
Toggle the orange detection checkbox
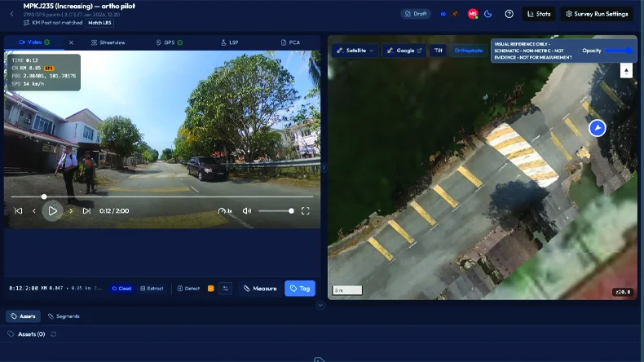[210, 289]
